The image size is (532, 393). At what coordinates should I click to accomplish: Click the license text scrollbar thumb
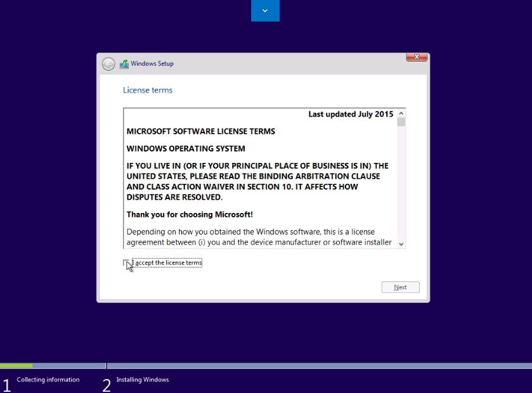(x=401, y=122)
